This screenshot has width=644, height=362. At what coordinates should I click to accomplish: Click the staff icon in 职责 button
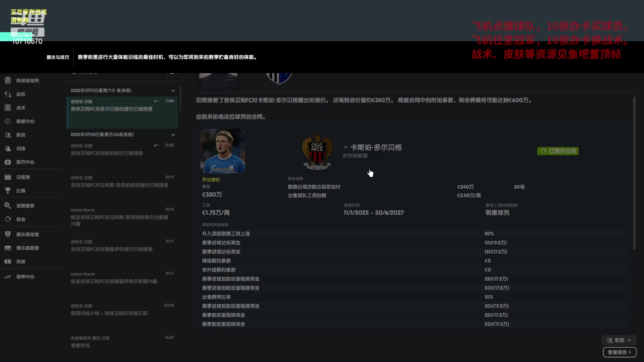pyautogui.click(x=609, y=340)
